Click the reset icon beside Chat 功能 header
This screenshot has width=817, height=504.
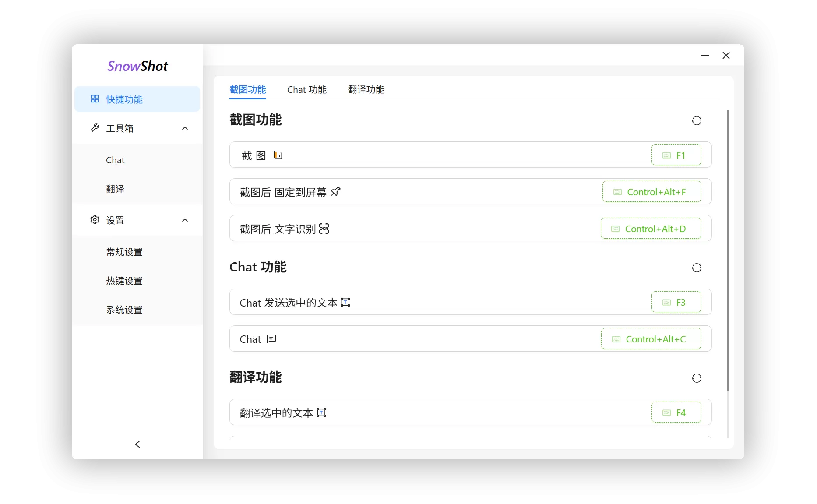point(696,268)
